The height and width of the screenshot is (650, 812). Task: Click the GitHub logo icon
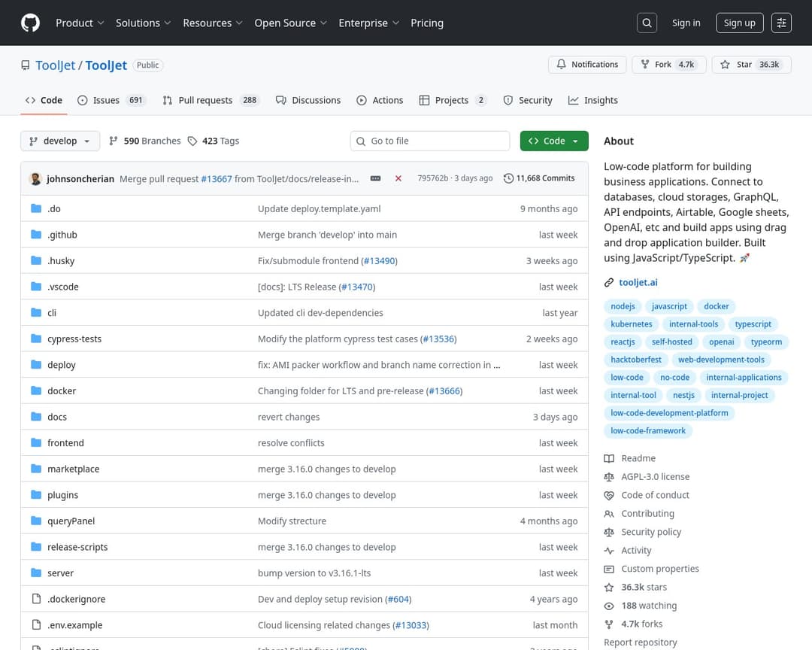[30, 23]
